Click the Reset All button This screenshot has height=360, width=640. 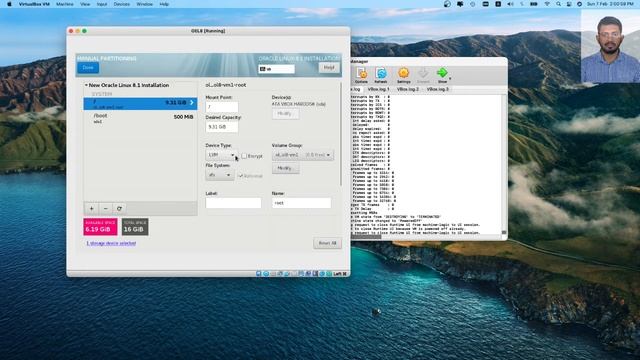point(327,243)
